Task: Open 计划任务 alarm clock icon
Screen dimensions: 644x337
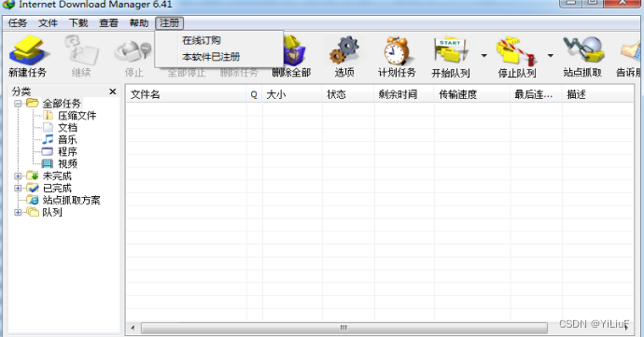Action: point(397,50)
